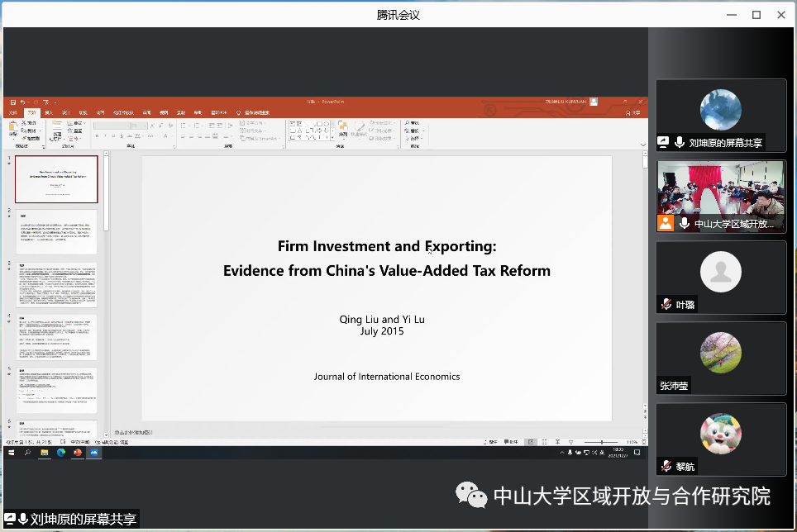Image resolution: width=797 pixels, height=532 pixels.
Task: Click the muted microphone icon beside 叶璐
Action: pos(666,305)
